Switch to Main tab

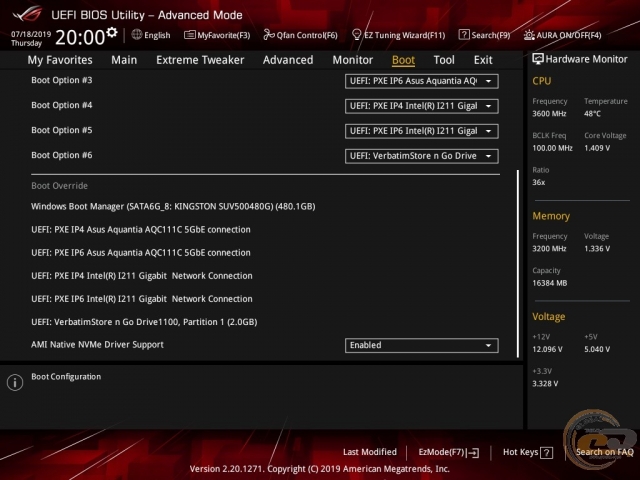click(124, 60)
